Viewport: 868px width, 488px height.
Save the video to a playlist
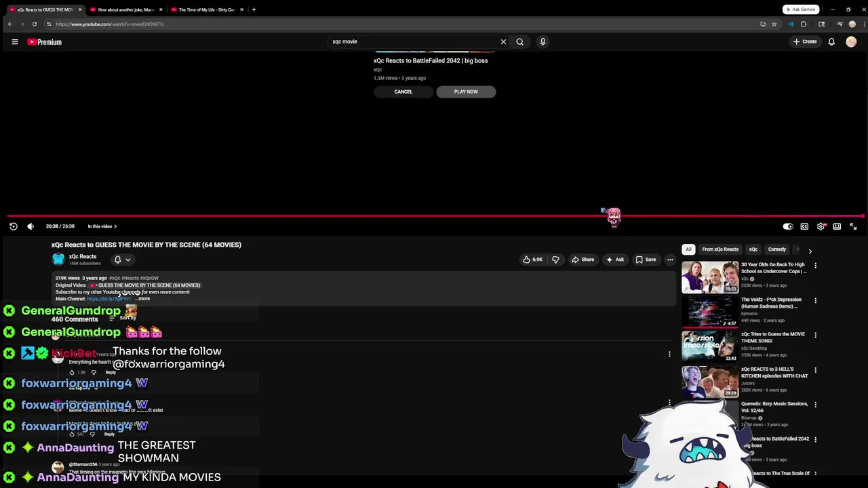(646, 260)
